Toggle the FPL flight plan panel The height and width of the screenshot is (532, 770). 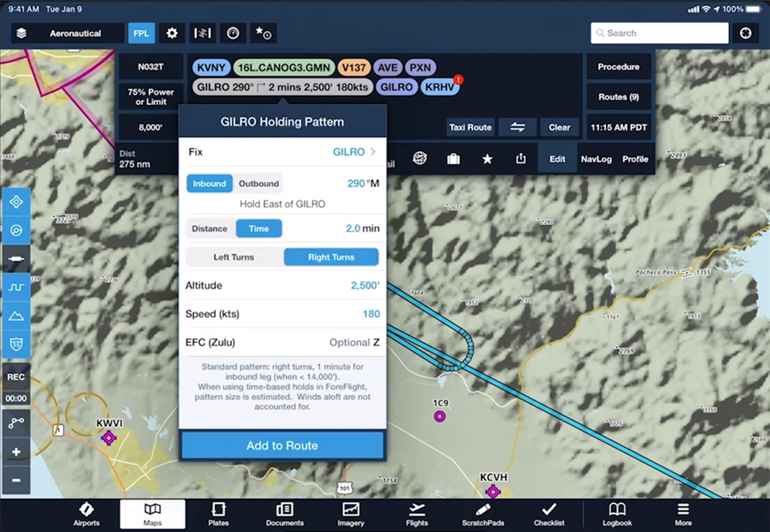pyautogui.click(x=142, y=33)
